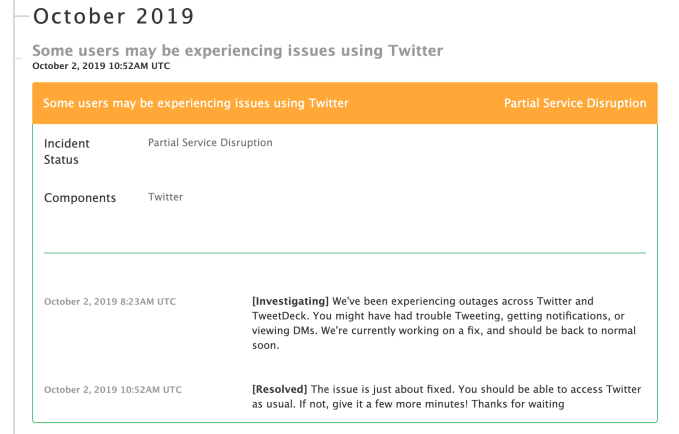Screen dimensions: 679x434
Task: Click the [Resolved] status tag
Action: coord(281,389)
